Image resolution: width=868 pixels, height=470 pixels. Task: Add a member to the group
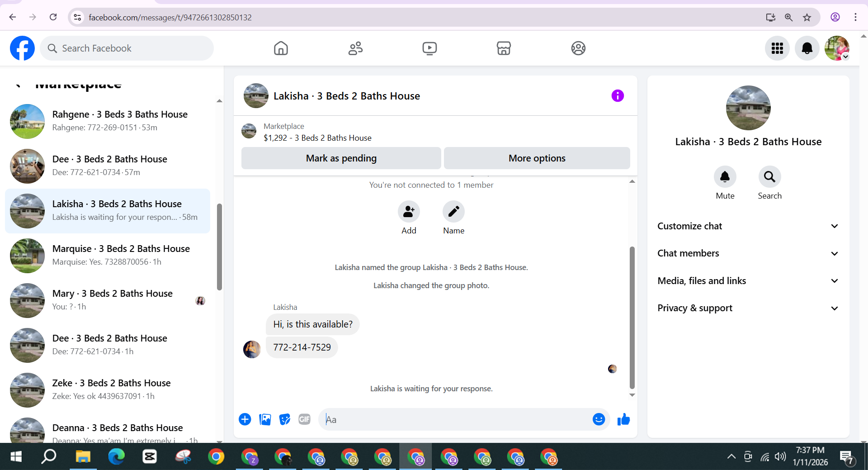pyautogui.click(x=409, y=212)
